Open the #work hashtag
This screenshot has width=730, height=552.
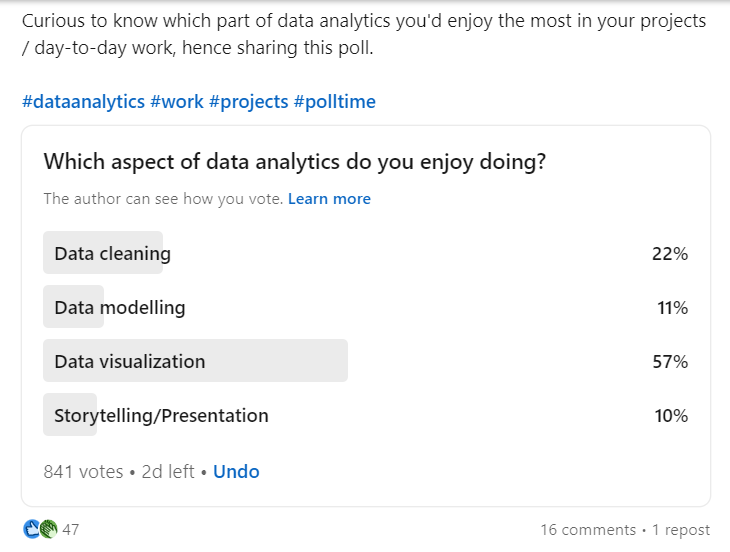click(176, 102)
